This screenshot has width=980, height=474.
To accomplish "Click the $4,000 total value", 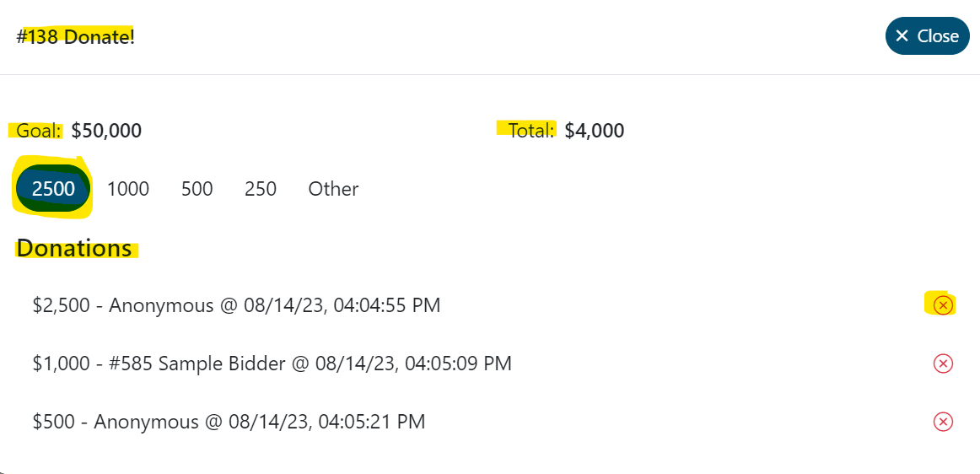I will coord(595,131).
